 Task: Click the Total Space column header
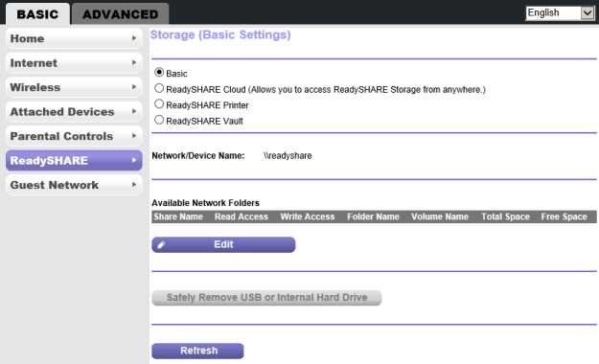505,216
